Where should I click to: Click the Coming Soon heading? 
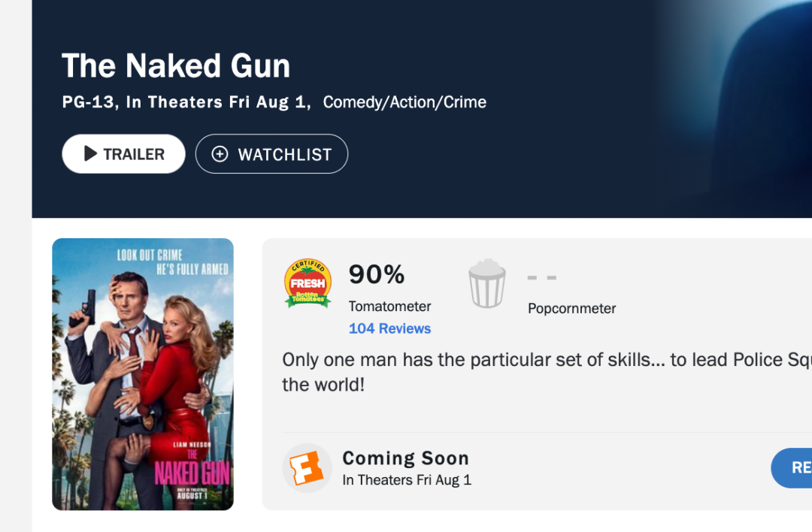pyautogui.click(x=405, y=458)
